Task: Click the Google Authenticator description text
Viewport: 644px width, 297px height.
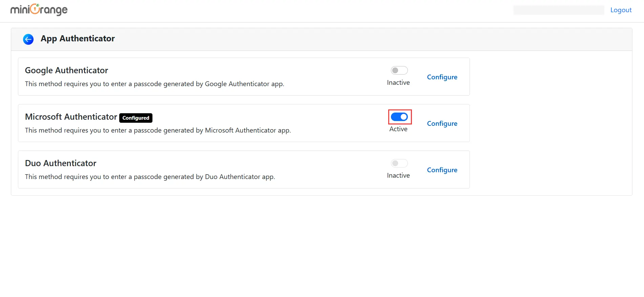Action: pyautogui.click(x=154, y=84)
